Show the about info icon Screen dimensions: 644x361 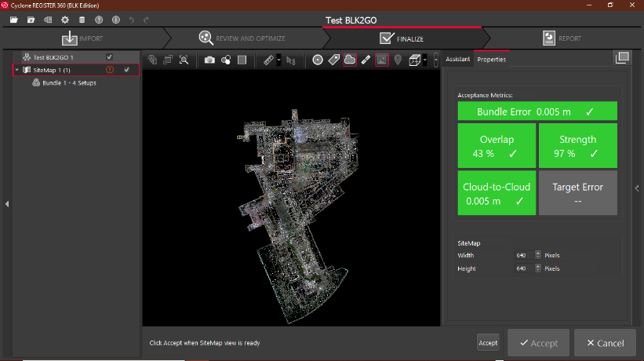(x=116, y=20)
